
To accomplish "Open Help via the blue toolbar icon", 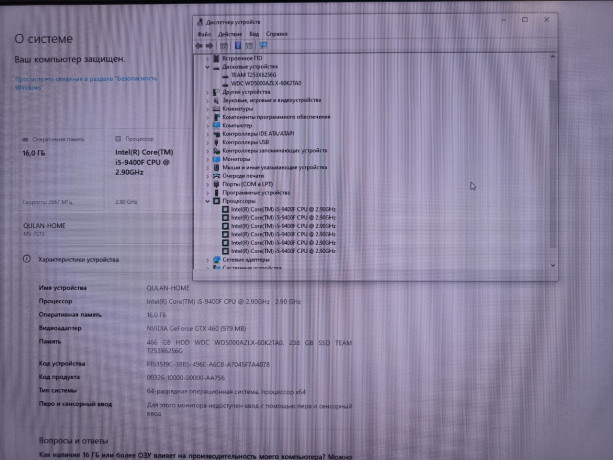I will tap(238, 46).
